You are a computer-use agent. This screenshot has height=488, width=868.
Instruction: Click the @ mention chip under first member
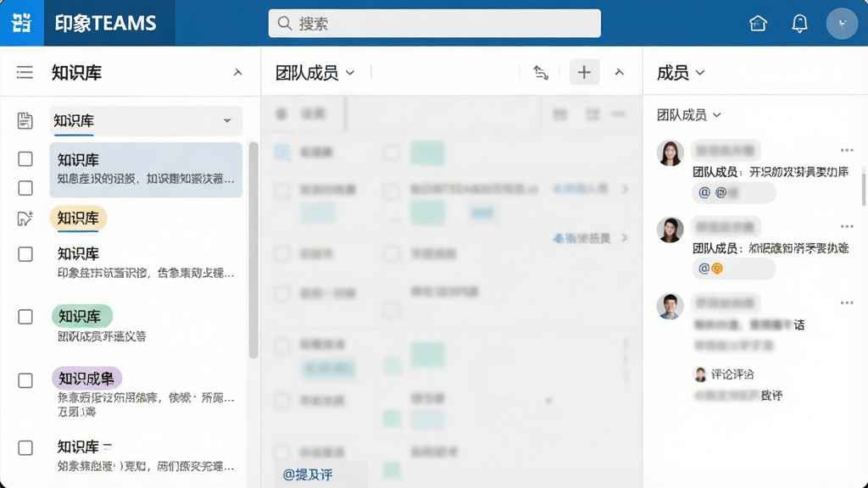coord(733,192)
